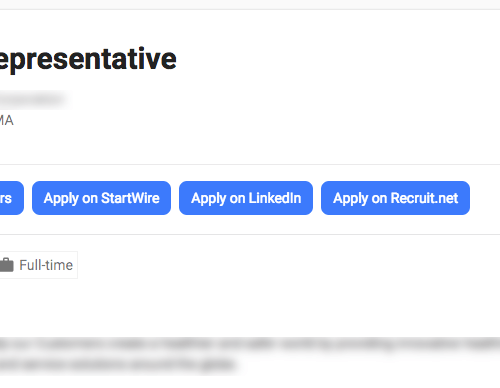Click the briefcase icon beside Full-time
Image resolution: width=500 pixels, height=388 pixels.
[x=7, y=265]
